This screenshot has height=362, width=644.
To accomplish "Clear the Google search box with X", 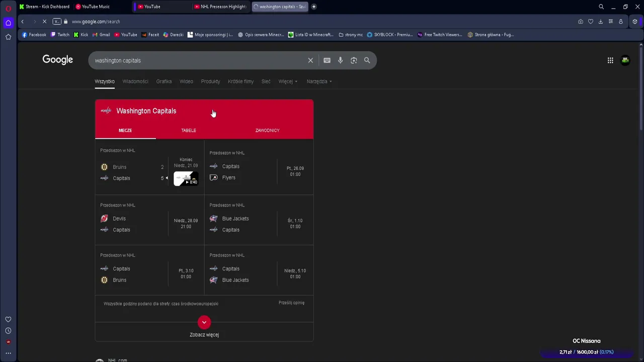I will tap(310, 60).
